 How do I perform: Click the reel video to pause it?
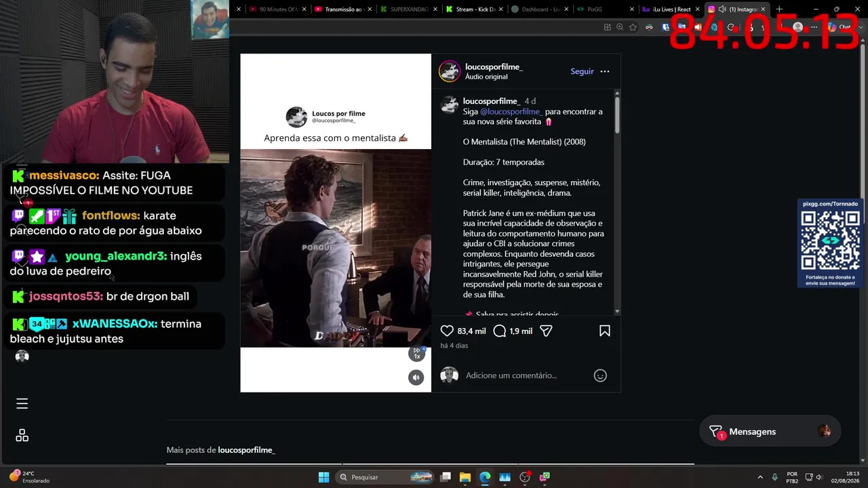coord(336,247)
